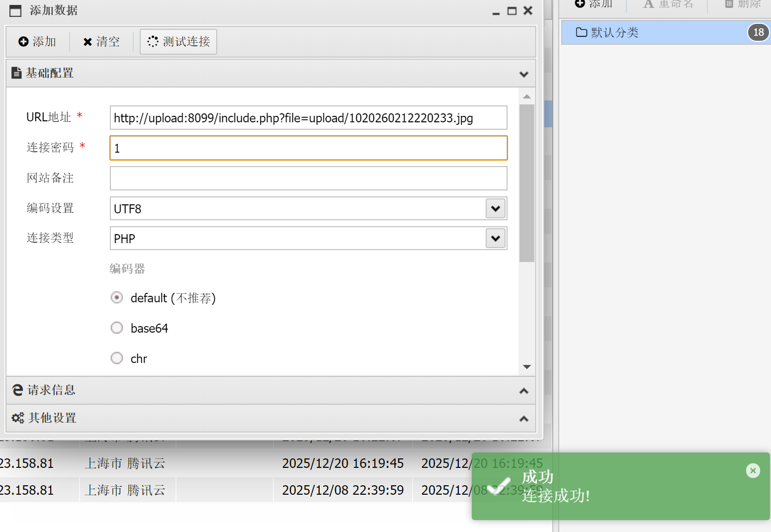Click the 2025/12/08 22:39:59 created time cell
The image size is (771, 532).
coord(343,490)
